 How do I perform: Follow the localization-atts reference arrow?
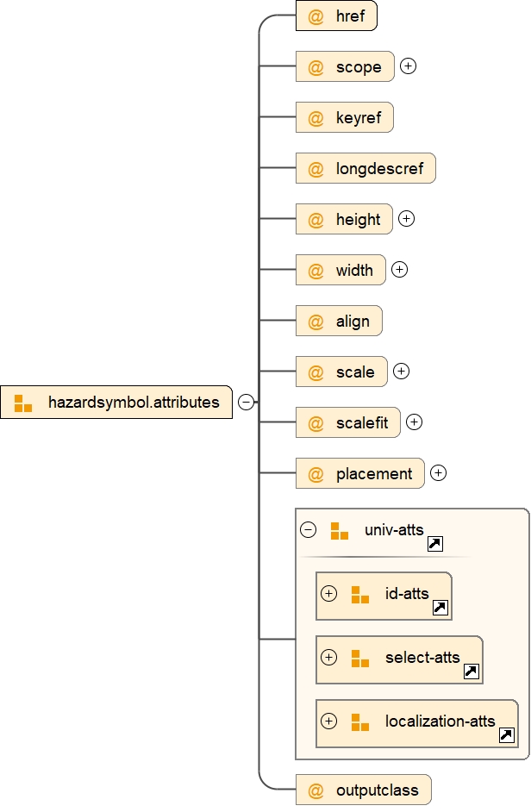(507, 734)
